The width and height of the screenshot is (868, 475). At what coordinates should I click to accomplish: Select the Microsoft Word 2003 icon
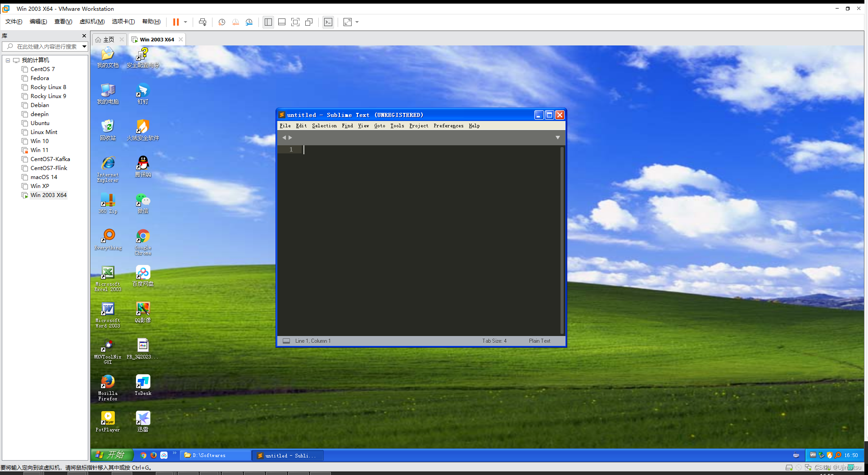[108, 315]
